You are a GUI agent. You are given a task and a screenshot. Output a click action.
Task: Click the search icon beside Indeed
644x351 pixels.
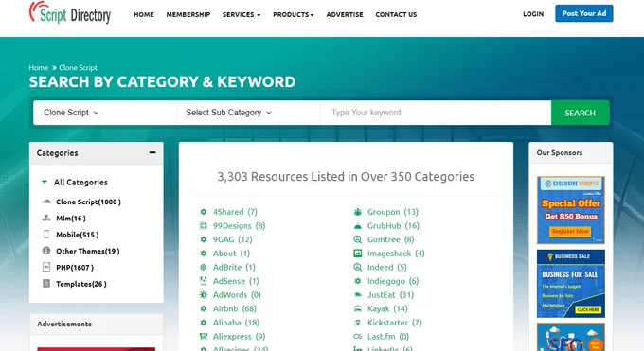(x=358, y=267)
